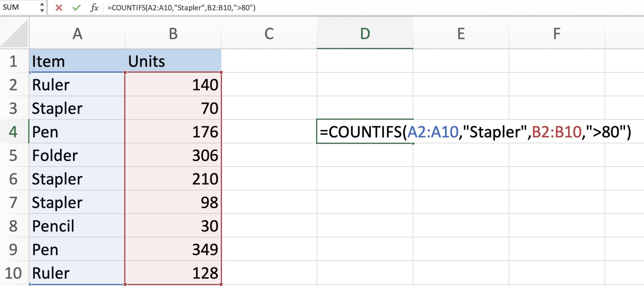Screen dimensions: 644x286
Task: Select the column B header
Action: [x=173, y=34]
